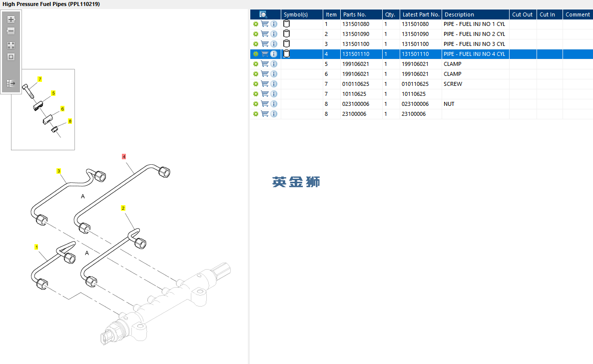The height and width of the screenshot is (364, 593).
Task: Select SCREW description text
Action: (x=453, y=84)
